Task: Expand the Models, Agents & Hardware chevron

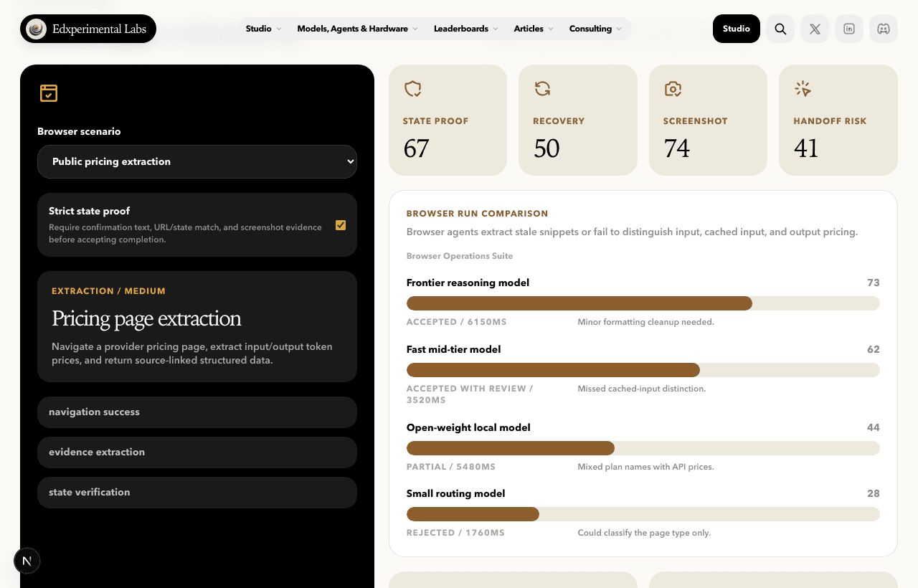Action: coord(415,29)
